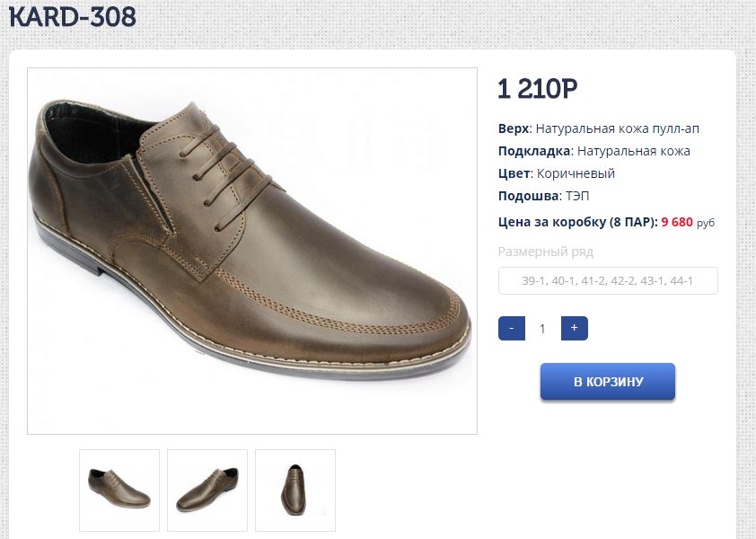The image size is (756, 539).
Task: Enlarge the main brown shoe photo
Action: point(252,252)
